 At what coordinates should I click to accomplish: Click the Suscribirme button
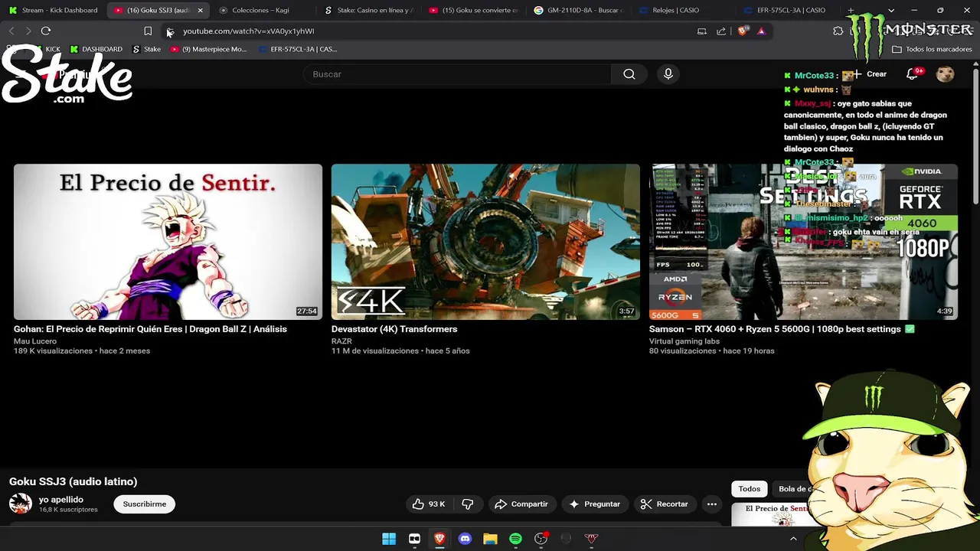click(144, 504)
